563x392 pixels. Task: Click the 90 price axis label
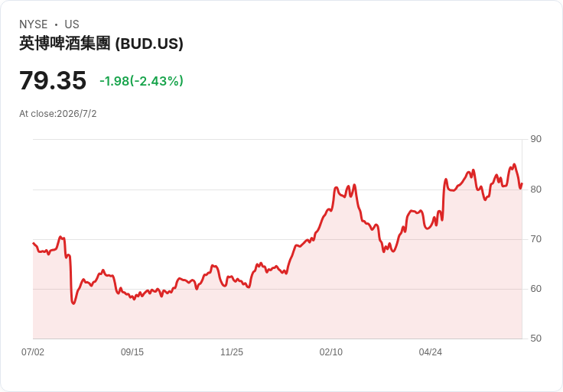pyautogui.click(x=536, y=139)
